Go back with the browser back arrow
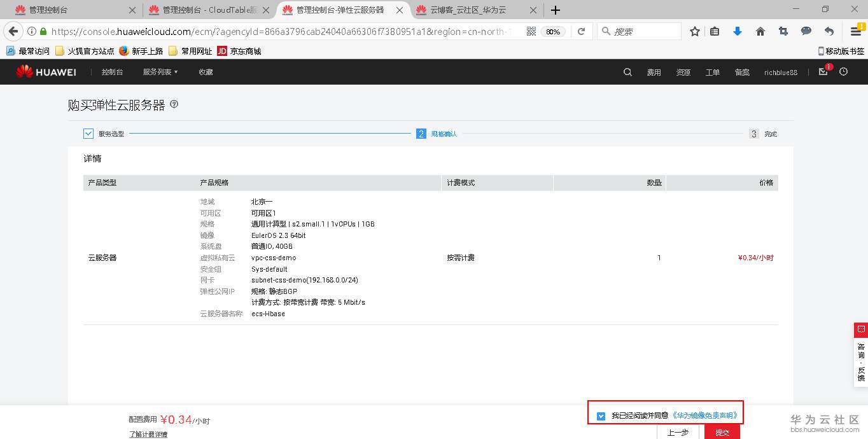The height and width of the screenshot is (439, 868). coord(13,31)
